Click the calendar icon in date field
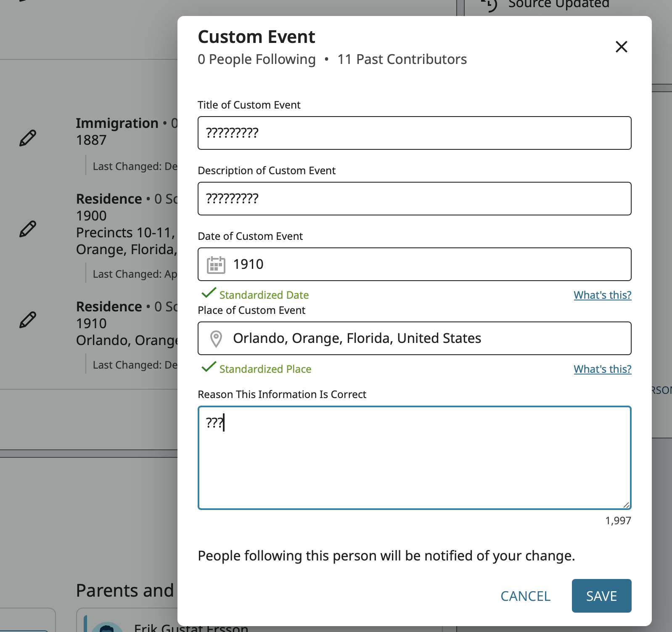Viewport: 672px width, 632px height. (x=216, y=265)
